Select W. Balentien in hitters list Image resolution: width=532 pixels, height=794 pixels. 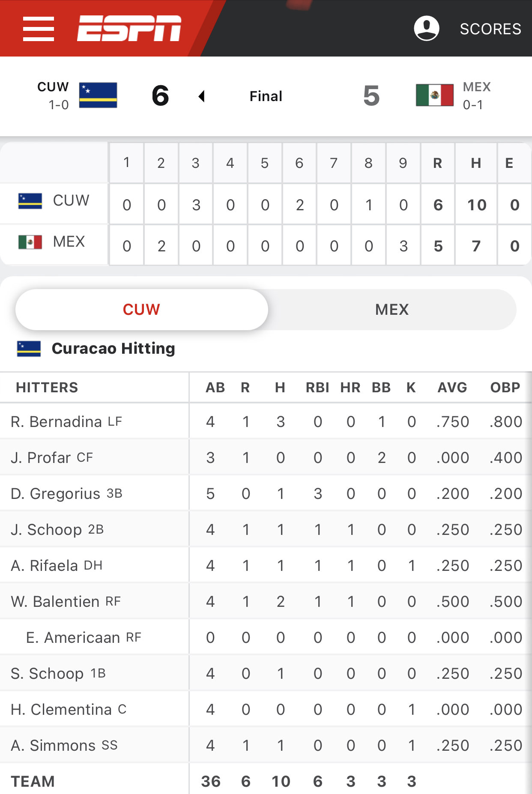point(55,602)
